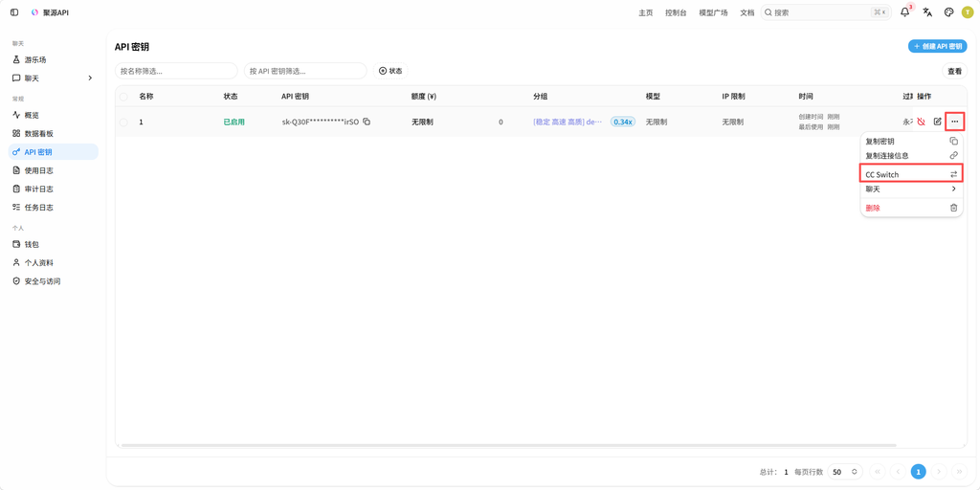Choose 删除 from the context menu
980x490 pixels.
(x=911, y=208)
